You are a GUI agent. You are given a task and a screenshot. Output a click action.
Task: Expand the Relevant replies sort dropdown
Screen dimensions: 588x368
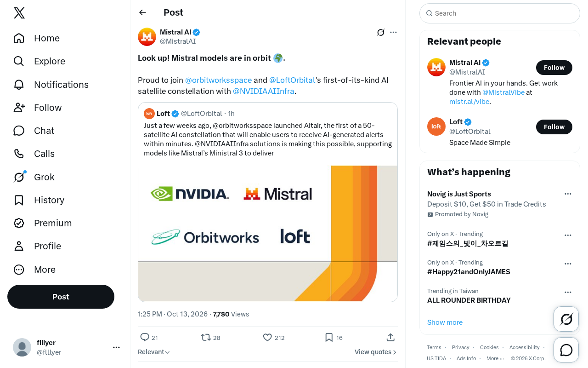coord(154,352)
